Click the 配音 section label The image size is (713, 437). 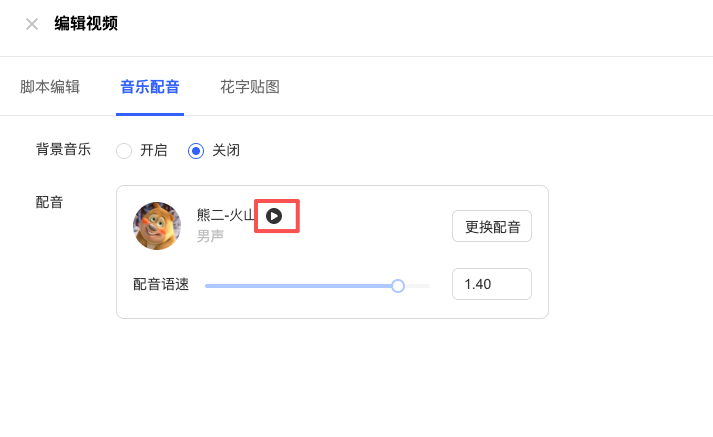coord(49,202)
